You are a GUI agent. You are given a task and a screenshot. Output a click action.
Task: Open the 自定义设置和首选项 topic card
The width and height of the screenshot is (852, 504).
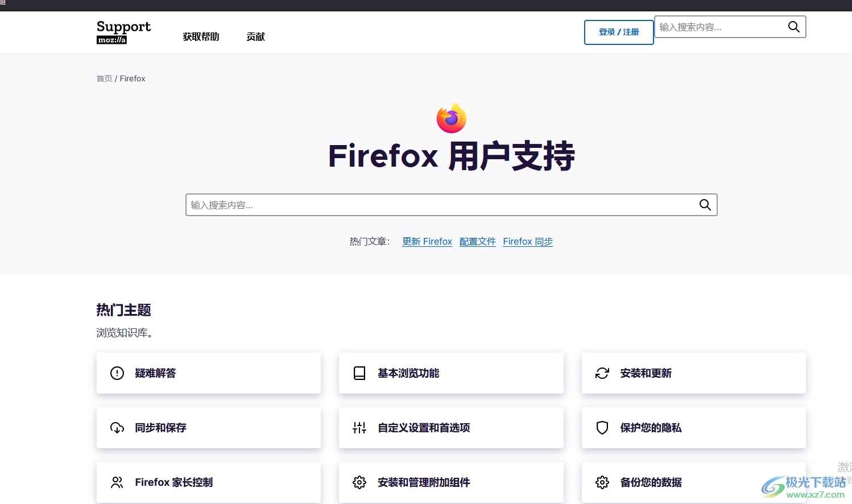click(x=451, y=428)
